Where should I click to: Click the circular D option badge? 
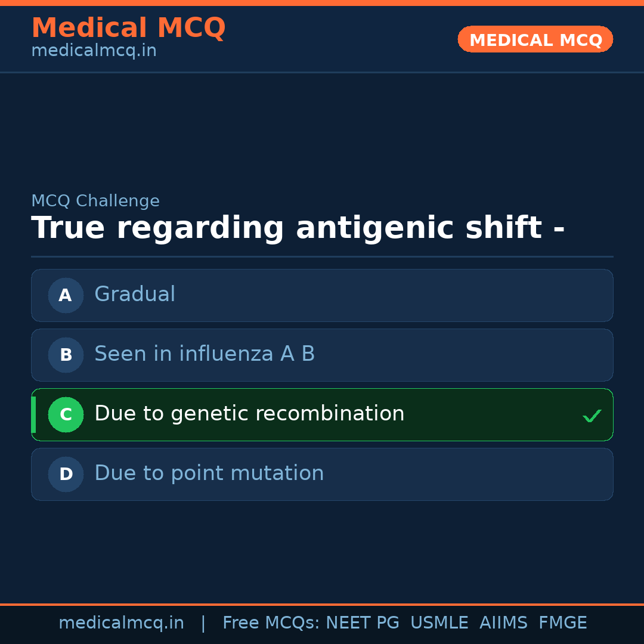coord(66,474)
